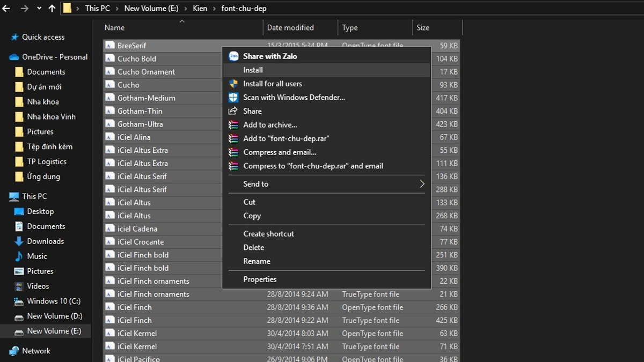Click the Music note icon in sidebar
Screen dimensions: 644x362
[19, 256]
